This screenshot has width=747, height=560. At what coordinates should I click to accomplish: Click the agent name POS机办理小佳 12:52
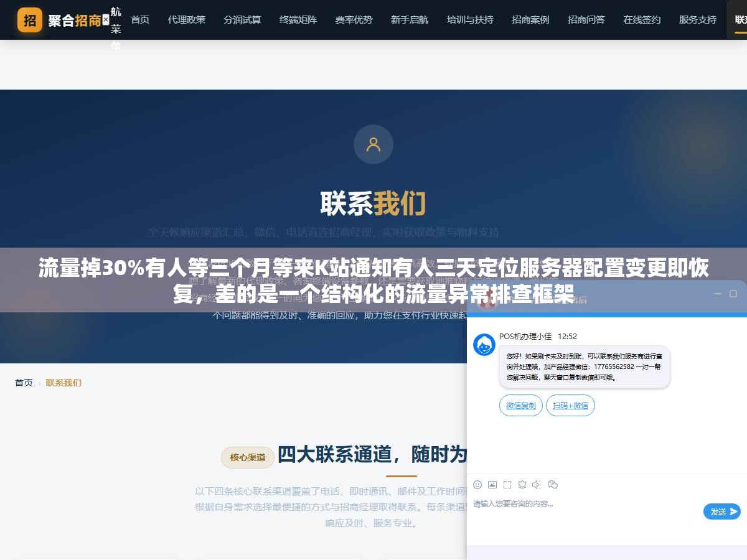(x=538, y=336)
